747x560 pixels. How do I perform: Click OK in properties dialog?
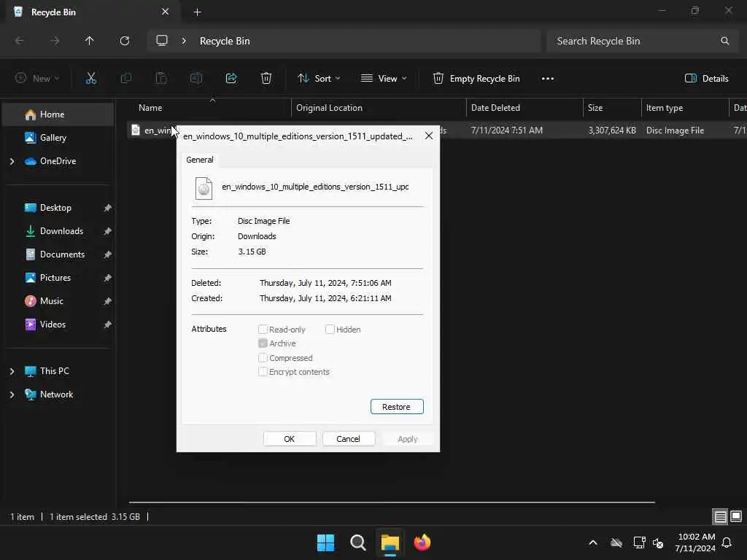click(289, 438)
